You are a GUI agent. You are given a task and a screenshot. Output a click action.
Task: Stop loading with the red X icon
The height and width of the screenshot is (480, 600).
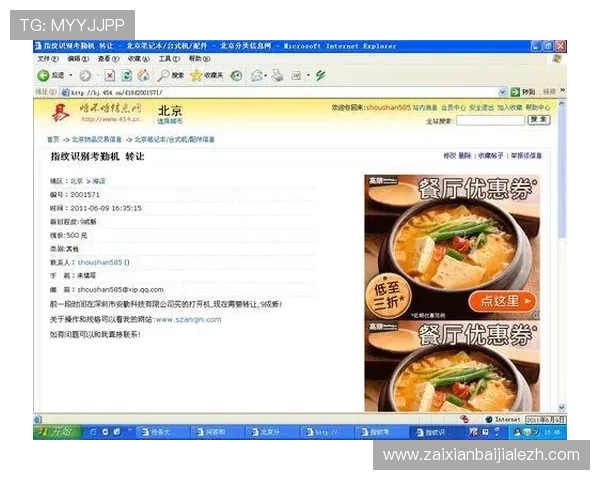[x=110, y=75]
